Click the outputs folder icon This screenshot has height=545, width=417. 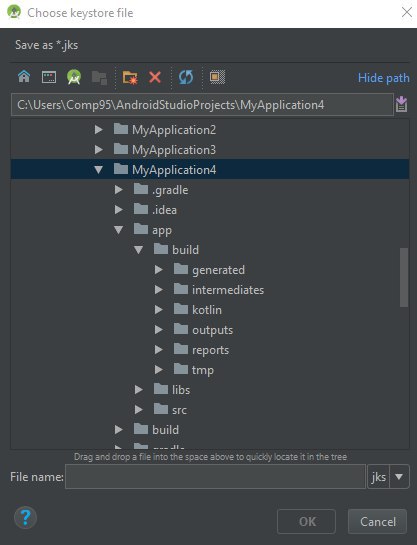pos(181,328)
